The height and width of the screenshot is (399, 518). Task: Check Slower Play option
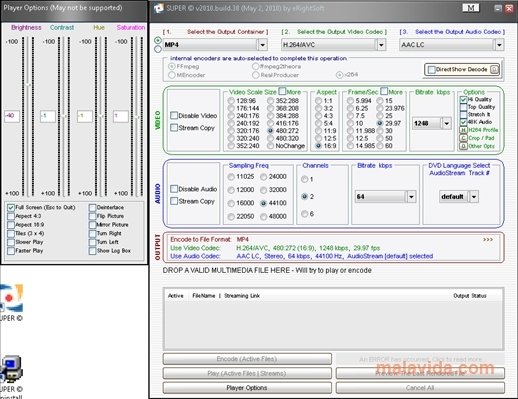coord(11,242)
